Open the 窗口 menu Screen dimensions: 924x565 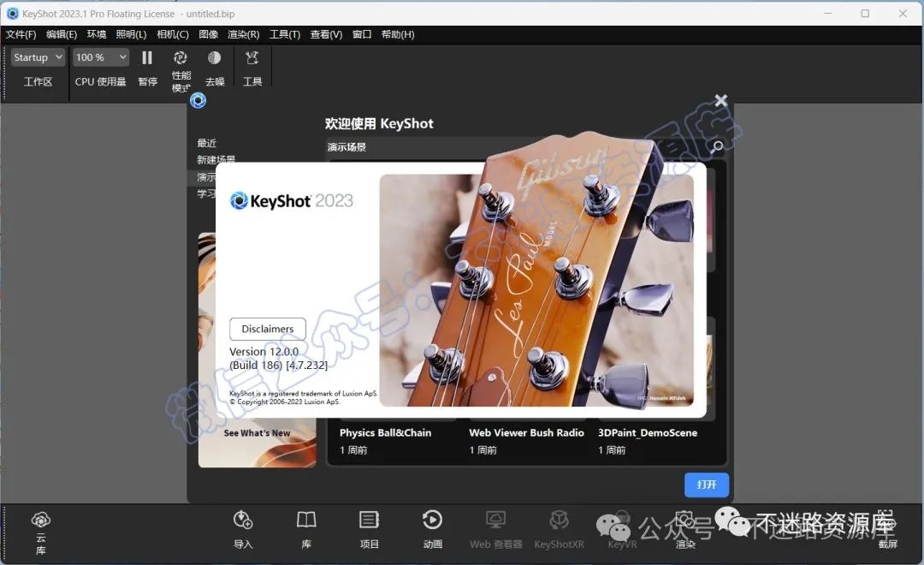pyautogui.click(x=362, y=34)
